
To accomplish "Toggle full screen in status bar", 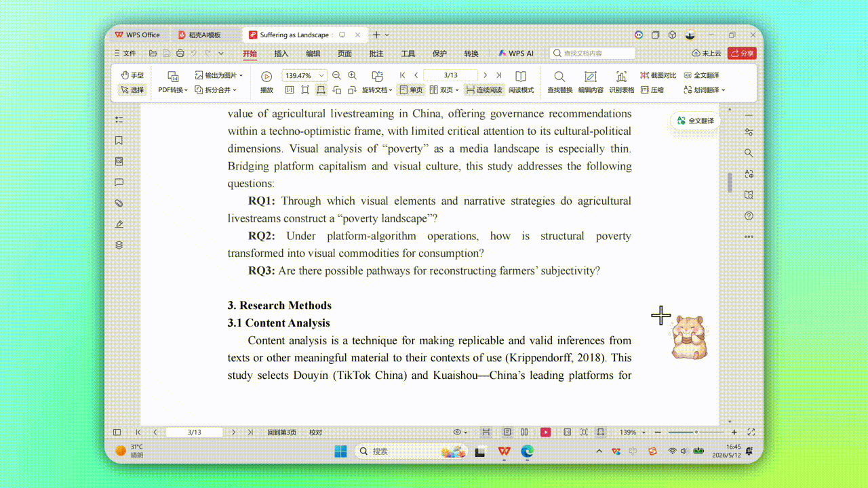I will [x=751, y=432].
